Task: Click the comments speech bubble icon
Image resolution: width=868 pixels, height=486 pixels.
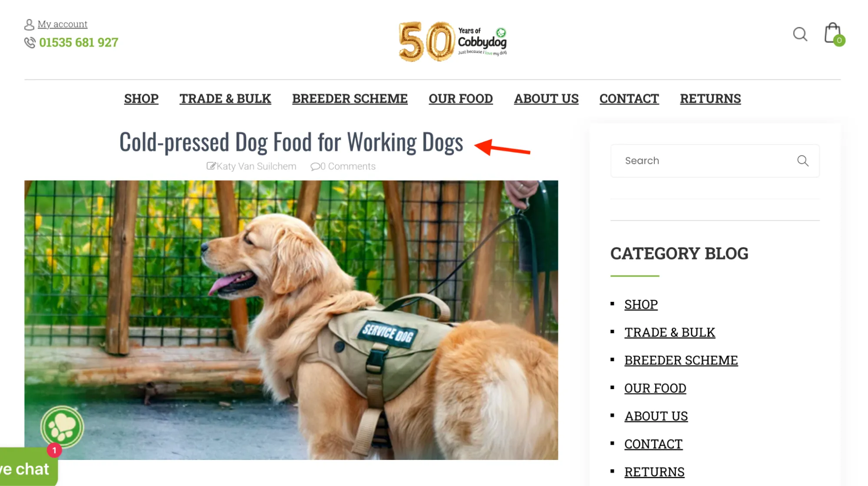Action: point(315,166)
